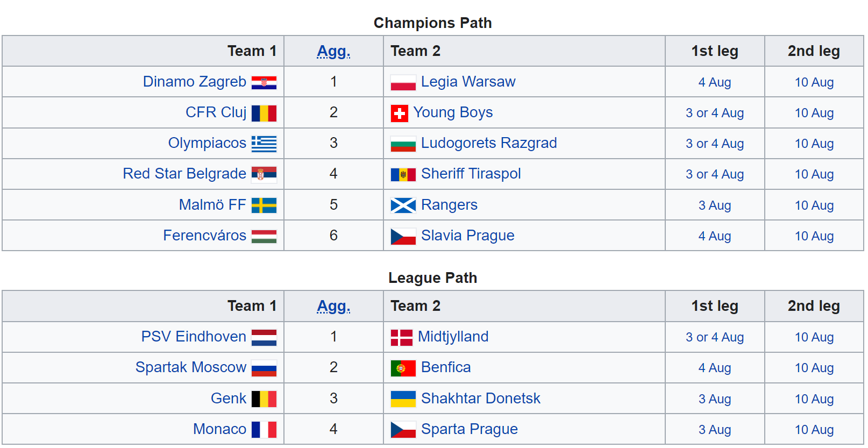The image size is (868, 448).
Task: Open the Agg. link in League Path header
Action: point(333,306)
